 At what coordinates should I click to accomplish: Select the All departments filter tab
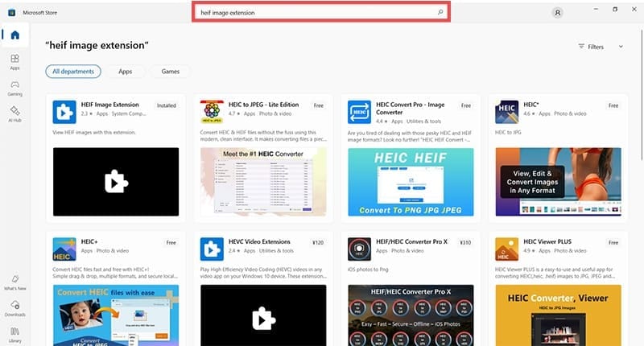pyautogui.click(x=73, y=72)
